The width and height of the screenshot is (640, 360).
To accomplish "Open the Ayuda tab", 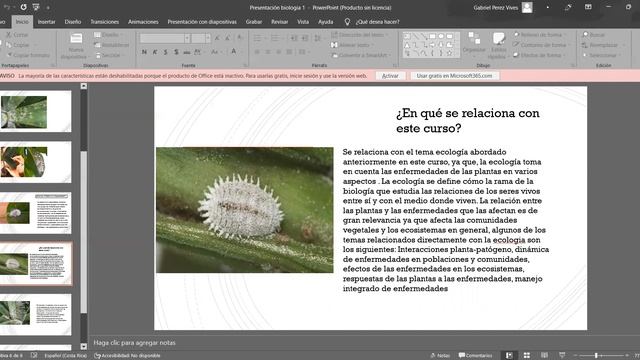I will click(325, 22).
